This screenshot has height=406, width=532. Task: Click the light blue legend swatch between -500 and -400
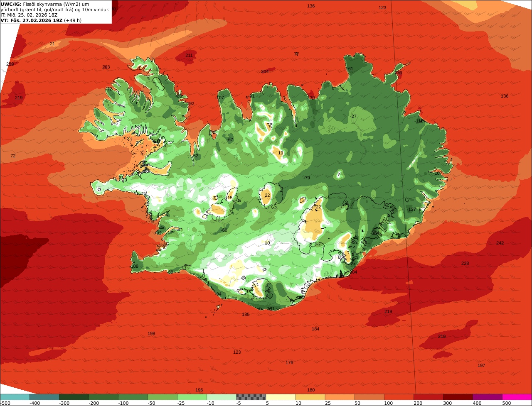tap(15, 397)
